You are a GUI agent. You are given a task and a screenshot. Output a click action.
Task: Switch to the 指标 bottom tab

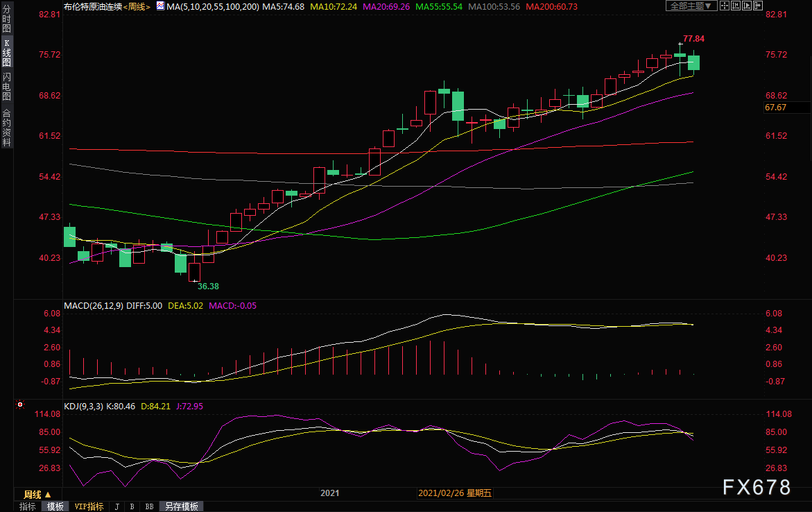pos(28,506)
